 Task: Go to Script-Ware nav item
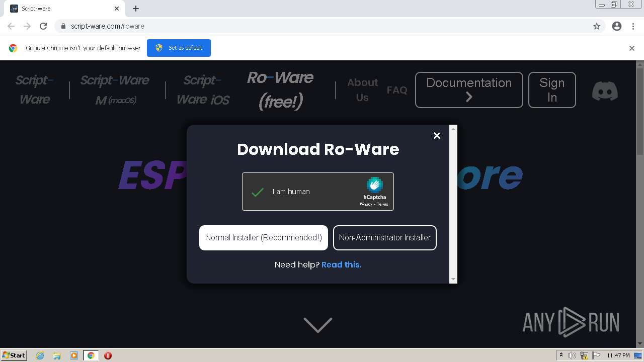point(35,89)
